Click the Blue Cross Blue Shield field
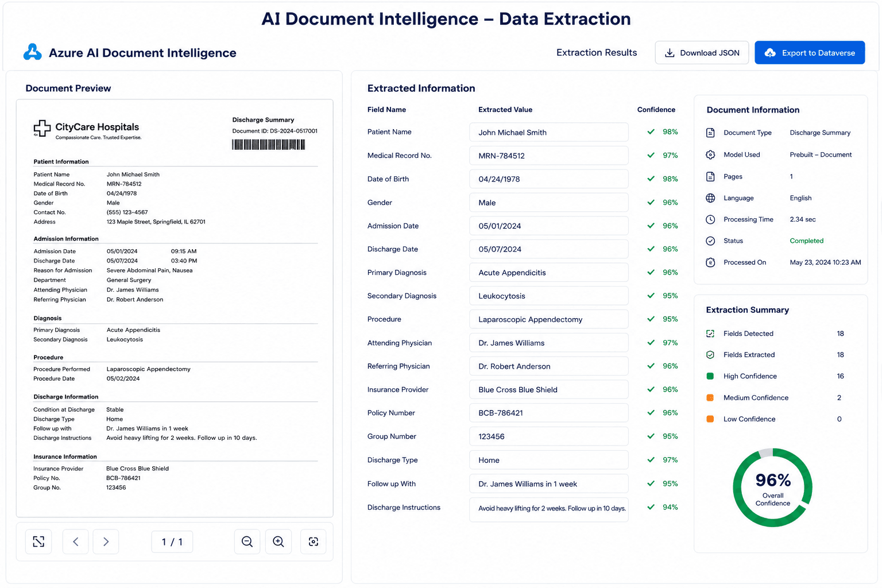This screenshot has width=882, height=588. pos(549,390)
